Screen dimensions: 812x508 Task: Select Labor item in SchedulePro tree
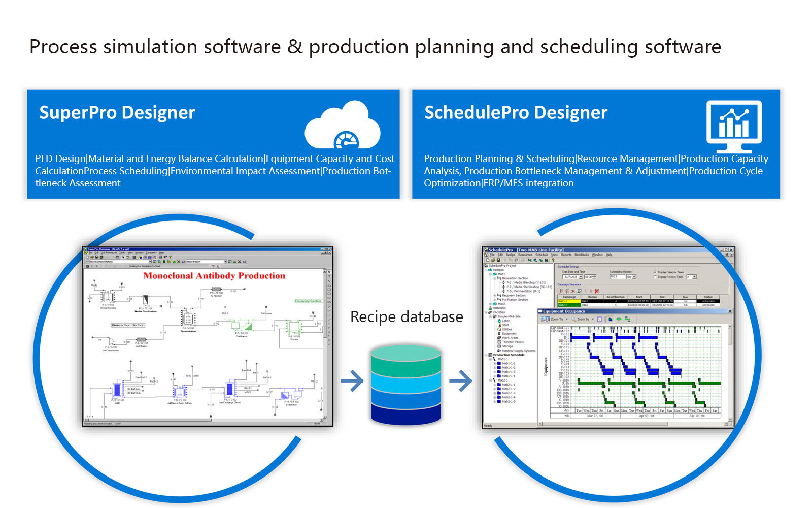tap(504, 321)
